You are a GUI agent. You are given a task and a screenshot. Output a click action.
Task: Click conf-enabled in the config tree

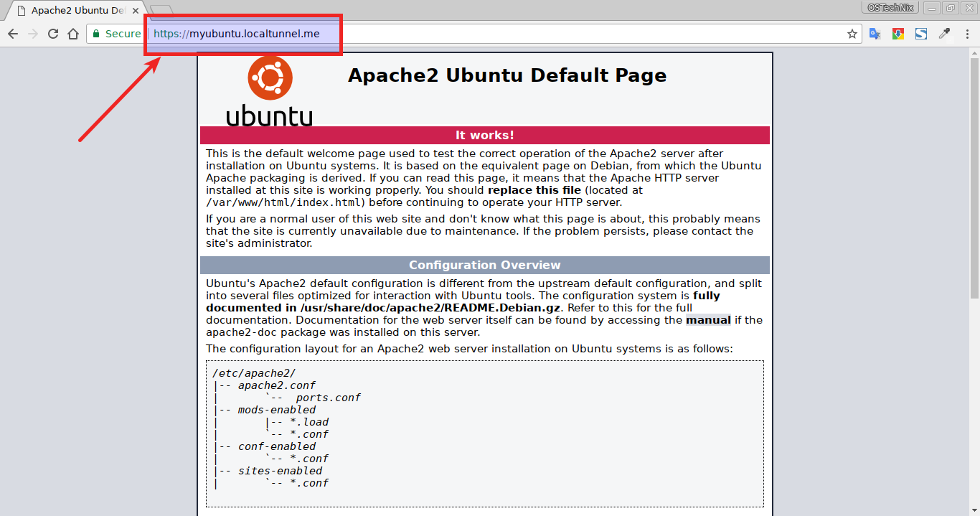tap(277, 446)
